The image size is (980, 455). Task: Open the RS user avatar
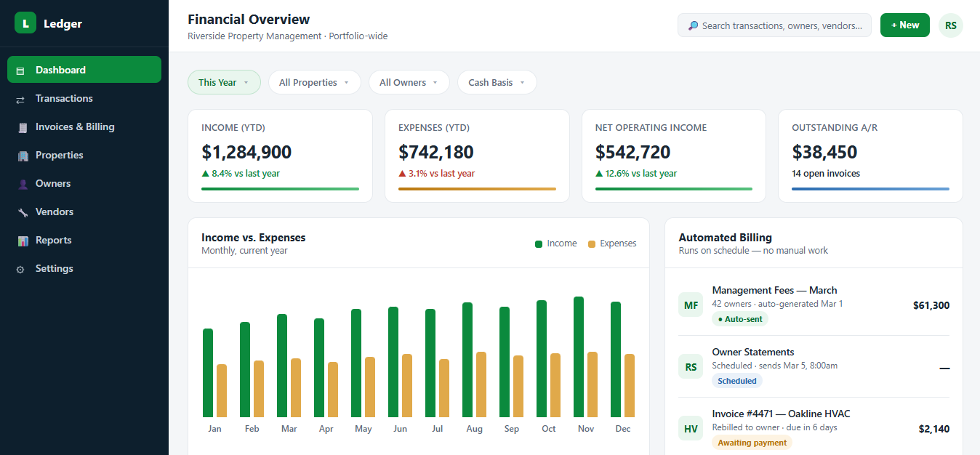coord(951,25)
